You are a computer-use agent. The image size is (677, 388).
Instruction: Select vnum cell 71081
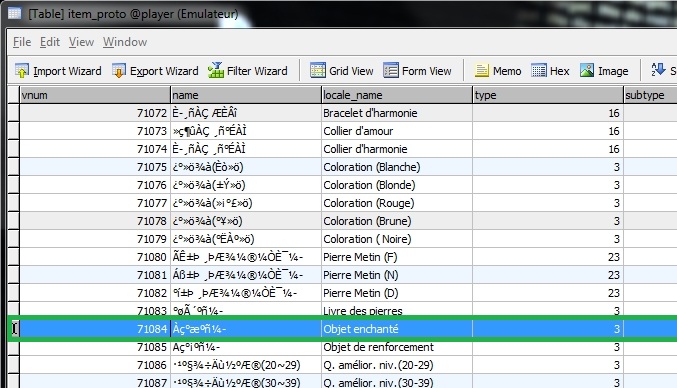(95, 275)
